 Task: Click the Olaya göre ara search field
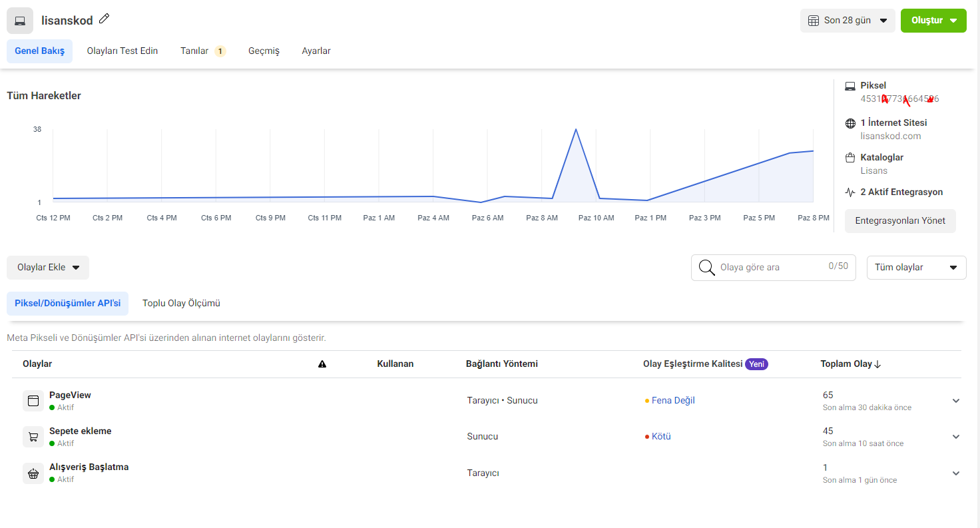[x=773, y=268]
